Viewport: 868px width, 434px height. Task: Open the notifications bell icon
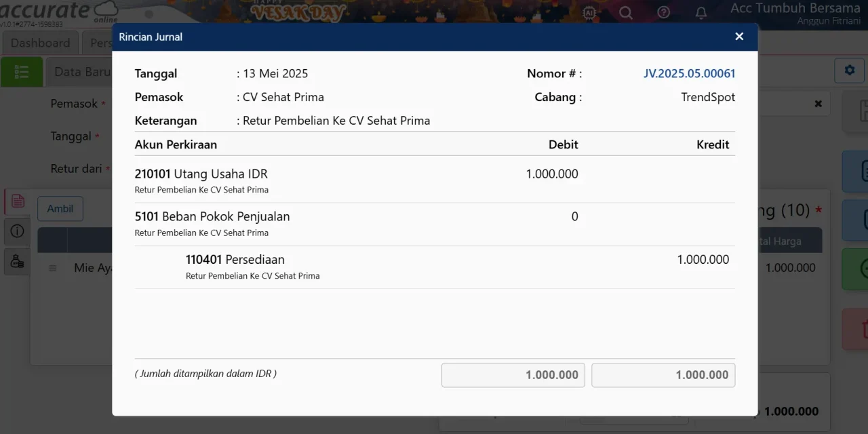point(701,13)
